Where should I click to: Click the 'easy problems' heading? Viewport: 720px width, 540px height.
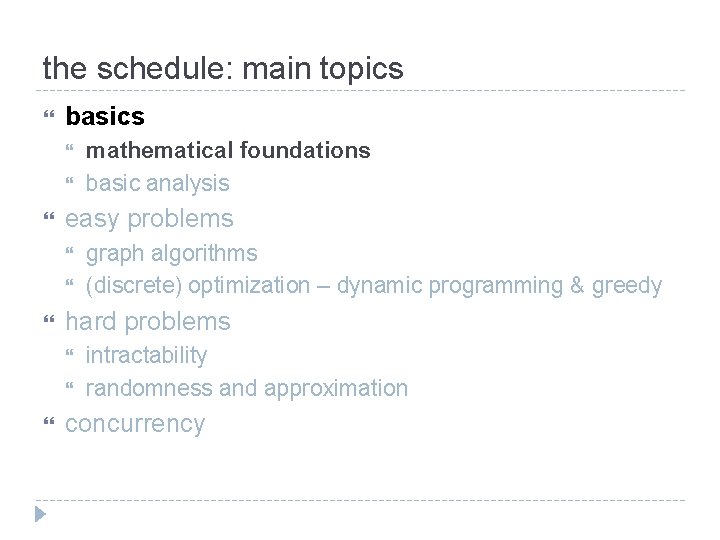[149, 219]
